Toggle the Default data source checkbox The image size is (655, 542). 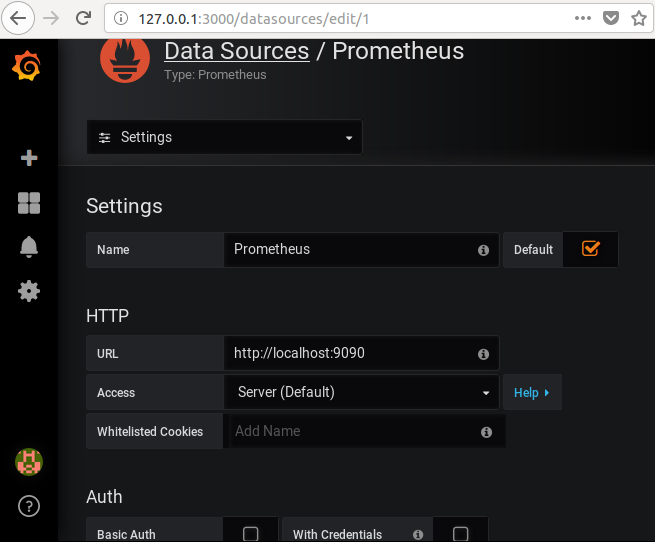[591, 249]
